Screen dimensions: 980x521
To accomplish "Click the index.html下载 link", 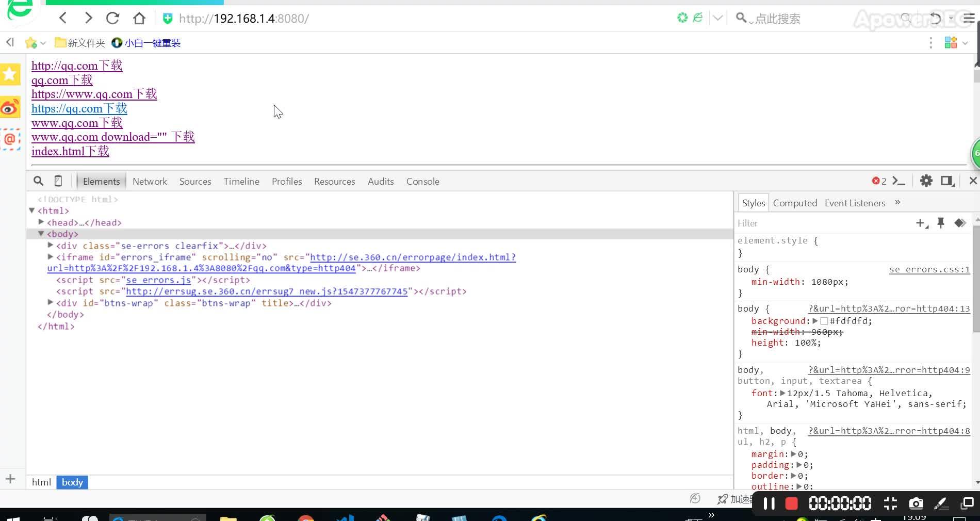I will (70, 151).
